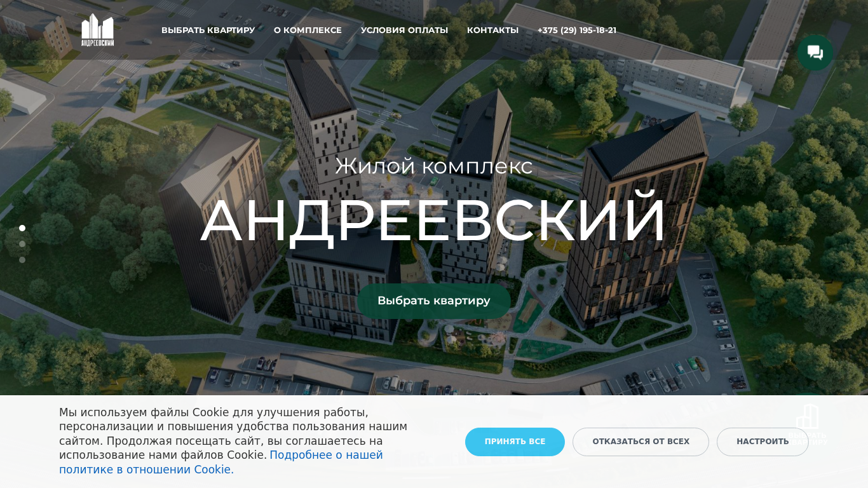The width and height of the screenshot is (868, 488).
Task: Click the green Выбрать квартиру button
Action: pos(434,301)
